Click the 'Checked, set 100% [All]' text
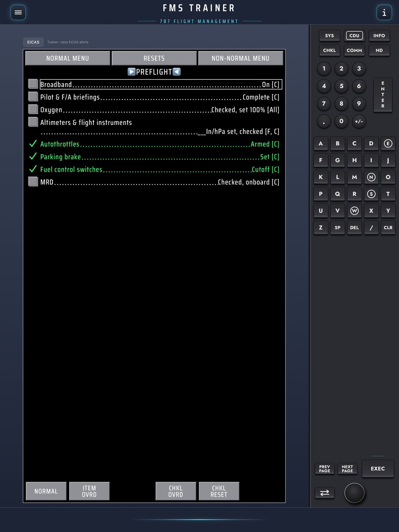 pyautogui.click(x=245, y=110)
